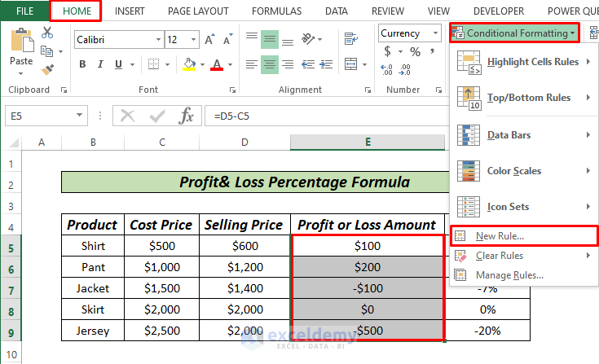Switch to the DATA tab
Viewport: 599px width, 364px height.
336,11
